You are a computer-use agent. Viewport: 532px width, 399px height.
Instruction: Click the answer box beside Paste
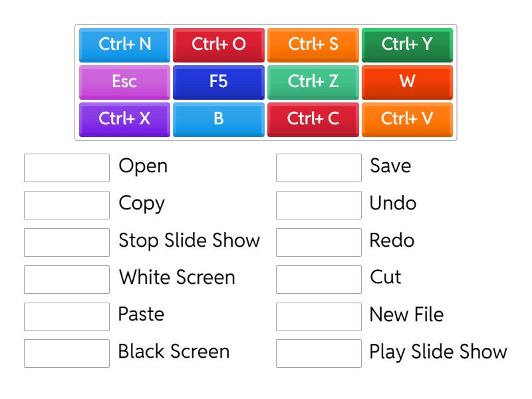[x=66, y=315]
